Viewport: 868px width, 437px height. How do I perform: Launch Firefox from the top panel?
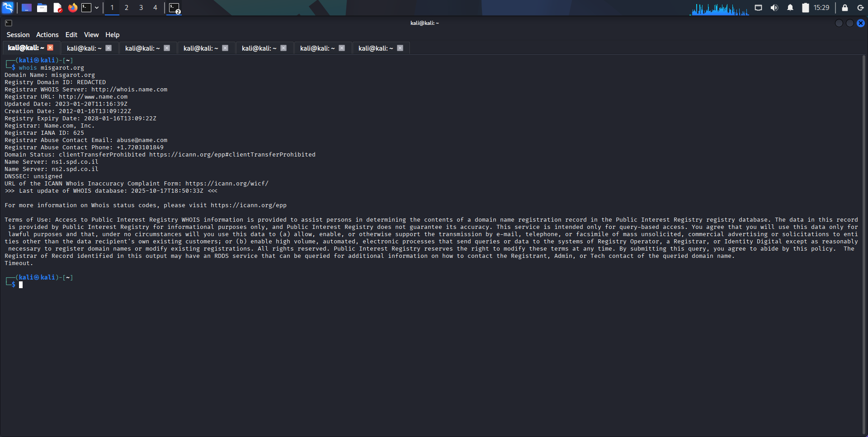click(73, 8)
